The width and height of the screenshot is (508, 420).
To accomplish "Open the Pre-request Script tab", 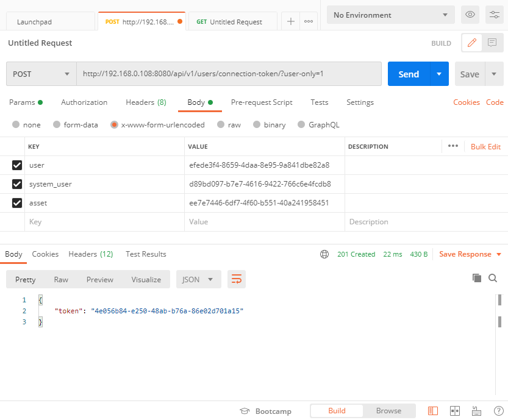I will point(262,102).
